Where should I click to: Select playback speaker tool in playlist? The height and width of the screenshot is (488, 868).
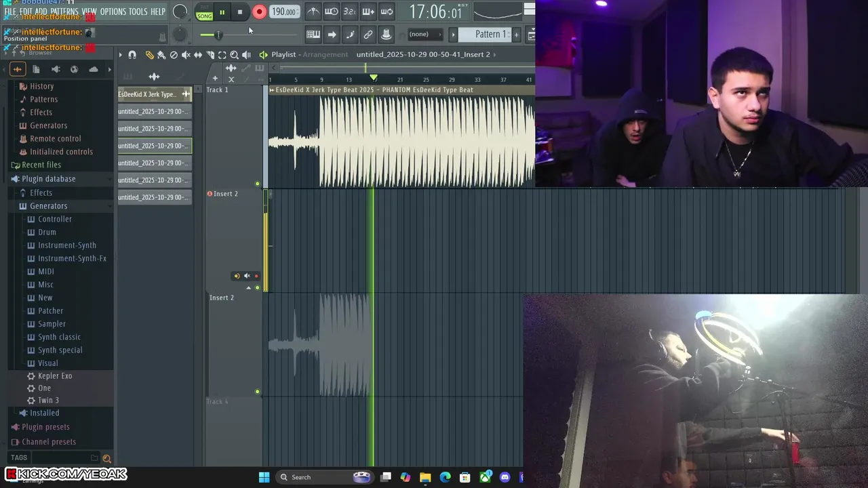coord(246,55)
